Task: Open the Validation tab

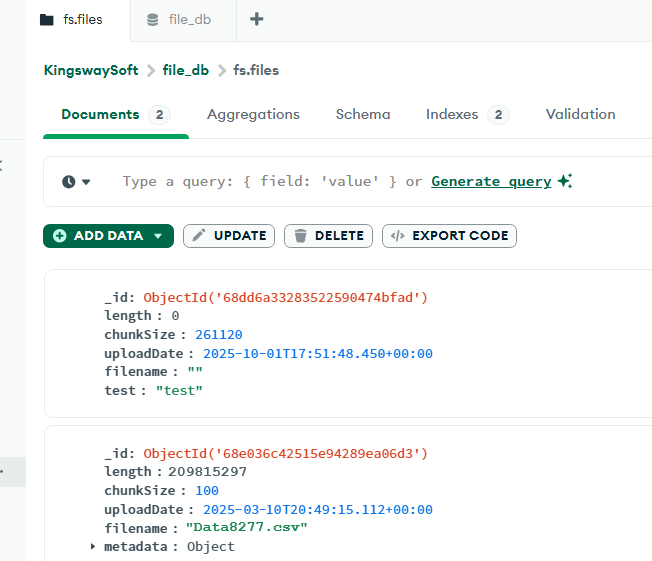Action: click(580, 114)
